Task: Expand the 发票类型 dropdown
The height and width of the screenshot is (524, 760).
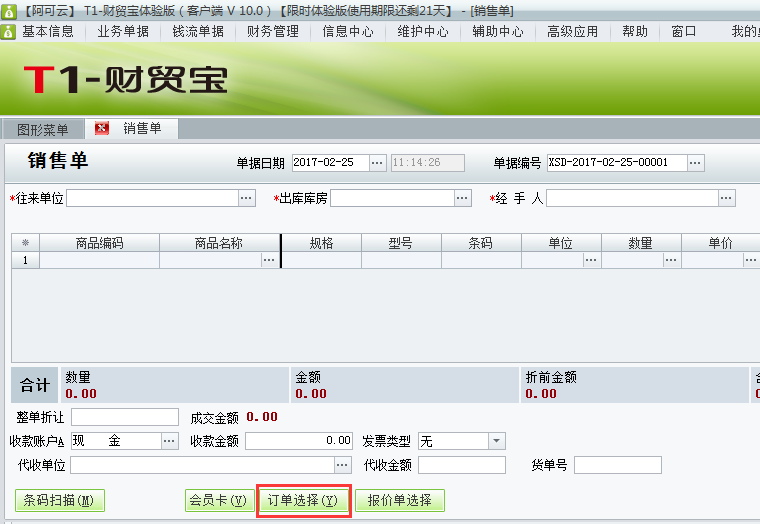Action: [496, 441]
